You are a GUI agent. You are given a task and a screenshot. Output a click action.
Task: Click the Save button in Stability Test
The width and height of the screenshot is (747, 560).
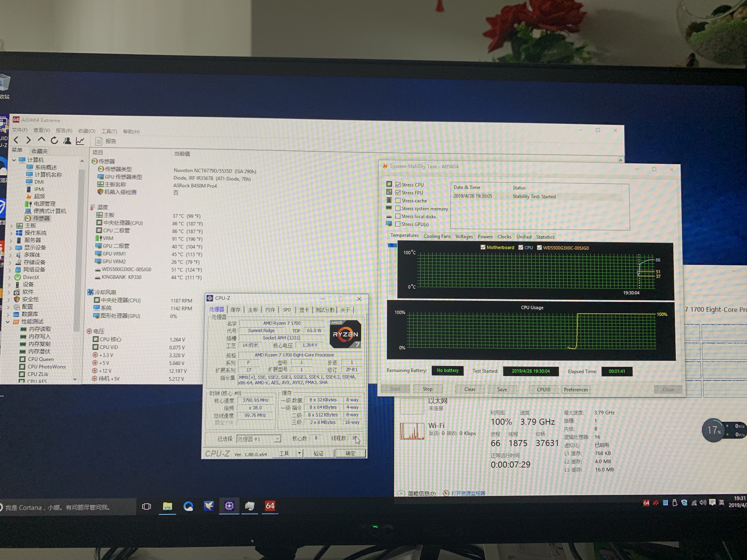click(x=502, y=389)
